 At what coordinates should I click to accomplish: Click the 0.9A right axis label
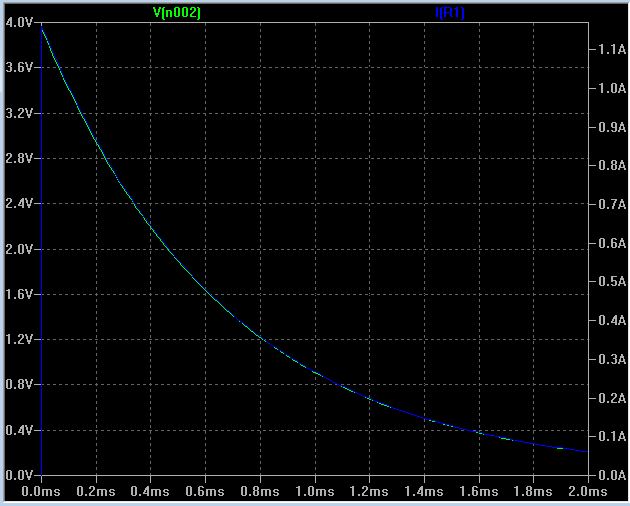click(612, 127)
